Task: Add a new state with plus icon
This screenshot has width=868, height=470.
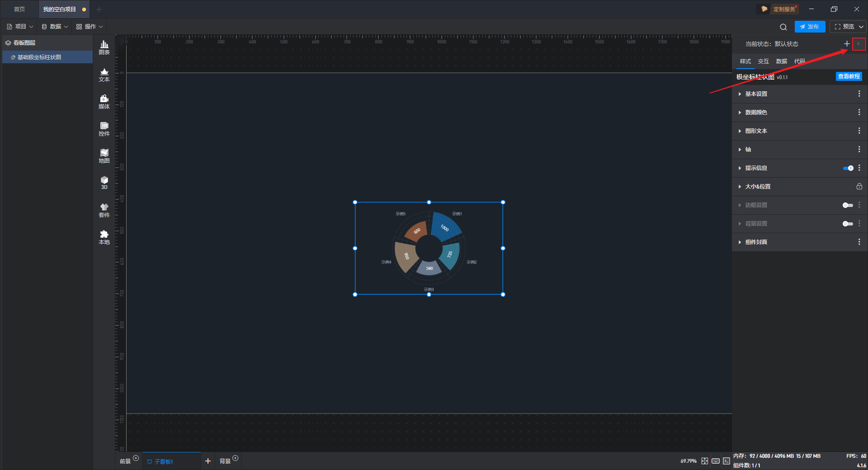Action: (847, 44)
